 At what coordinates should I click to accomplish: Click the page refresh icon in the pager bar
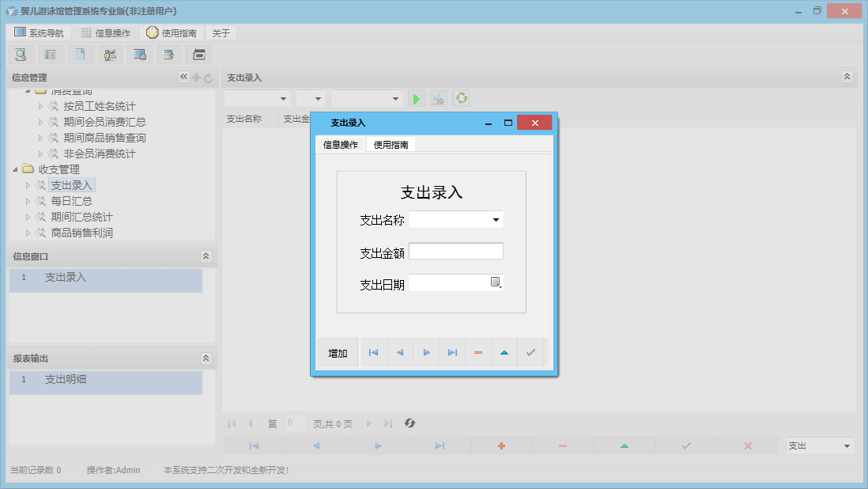tap(409, 423)
